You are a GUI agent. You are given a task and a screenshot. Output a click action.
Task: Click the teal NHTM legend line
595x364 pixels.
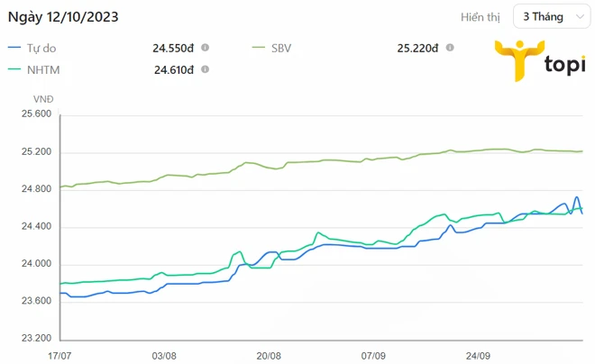14,69
